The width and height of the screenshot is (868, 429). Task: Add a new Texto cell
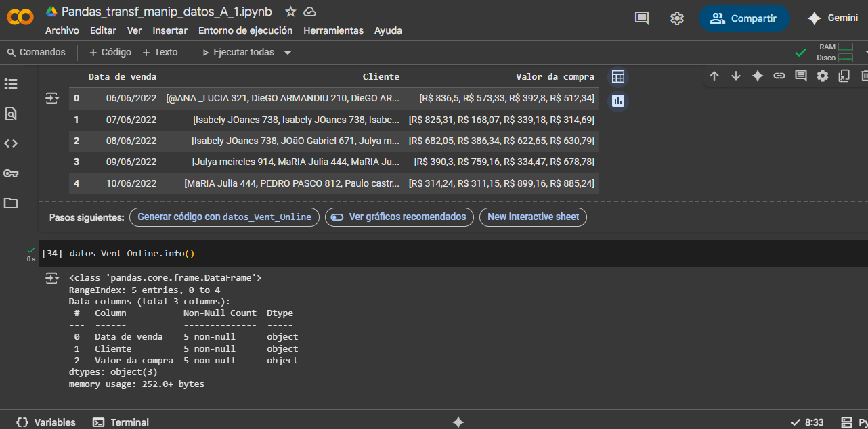tap(160, 52)
